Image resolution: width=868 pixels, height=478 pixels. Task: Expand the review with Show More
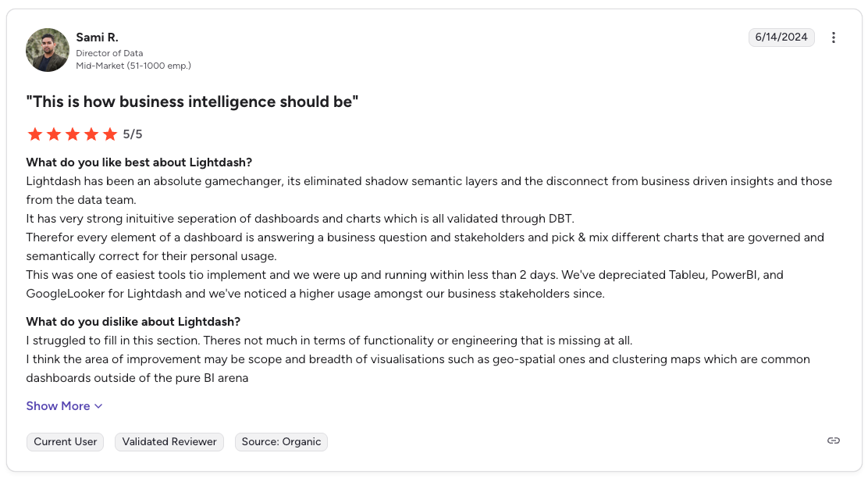pos(64,406)
